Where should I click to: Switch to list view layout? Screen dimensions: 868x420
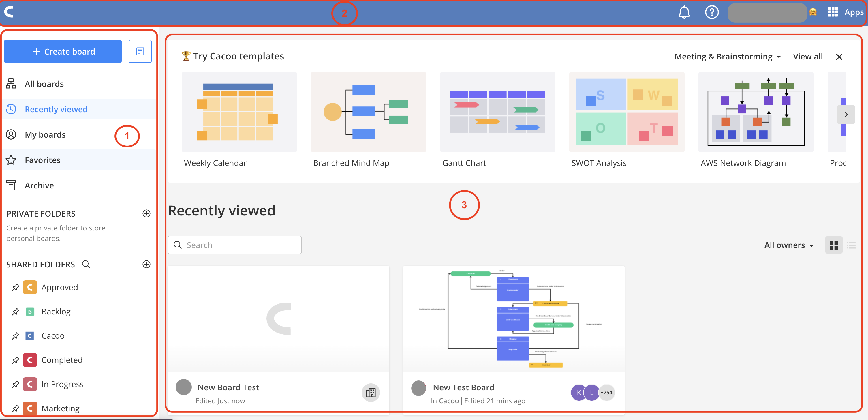coord(851,245)
